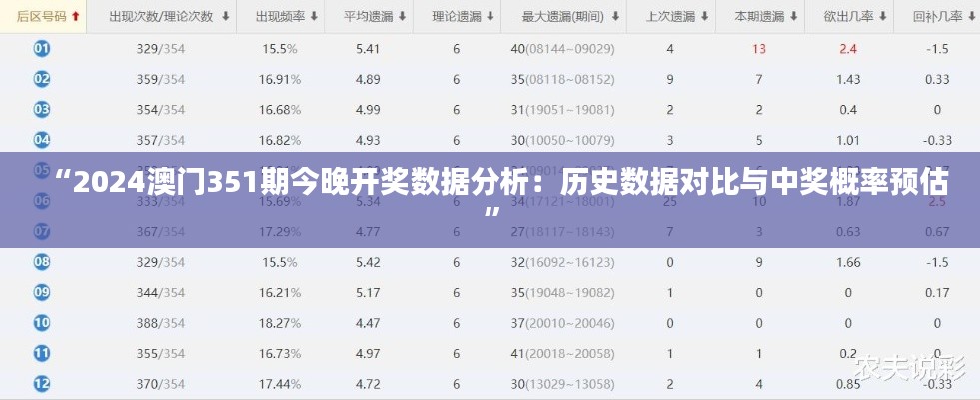Viewport: 980px width, 400px height.
Task: Sort by 欲出几率 column header
Action: [848, 17]
